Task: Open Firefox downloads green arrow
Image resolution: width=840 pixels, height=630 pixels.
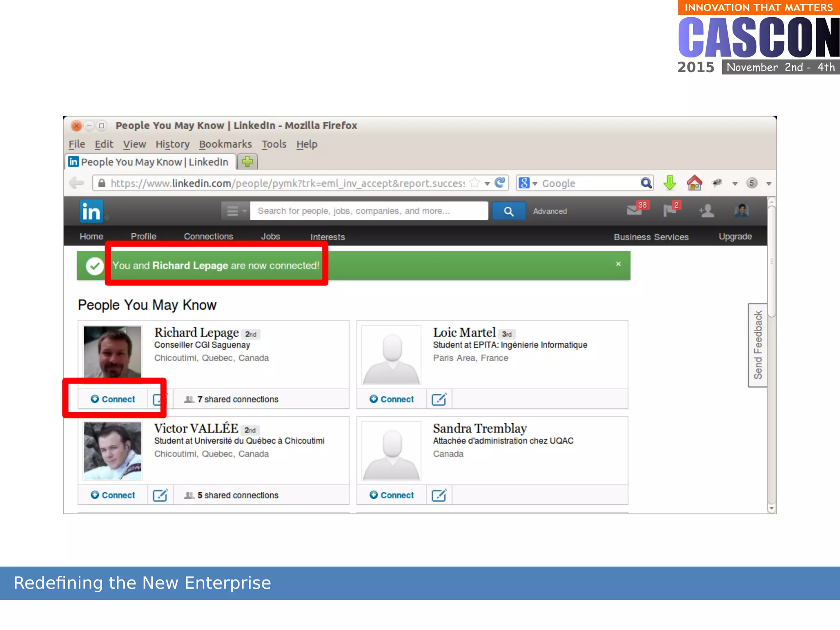Action: [x=669, y=183]
